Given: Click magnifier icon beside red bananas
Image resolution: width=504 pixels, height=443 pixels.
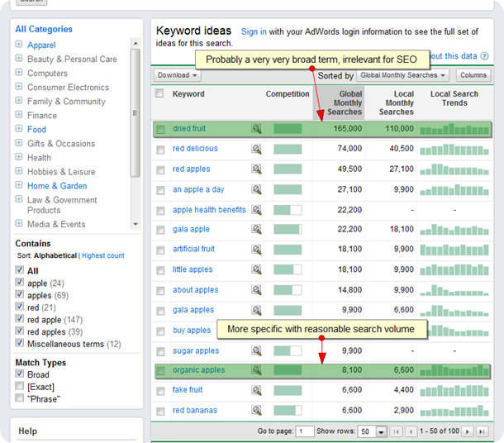Looking at the screenshot, I should pos(257,411).
